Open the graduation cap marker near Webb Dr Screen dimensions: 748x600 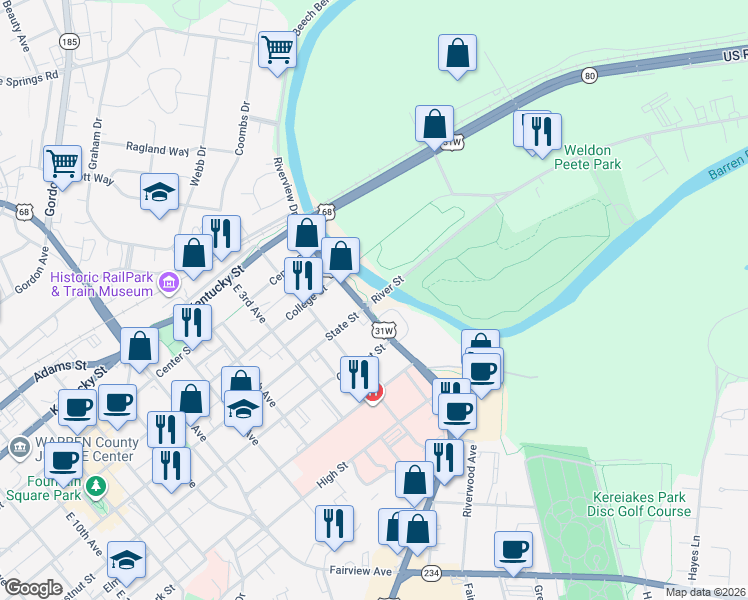(160, 192)
